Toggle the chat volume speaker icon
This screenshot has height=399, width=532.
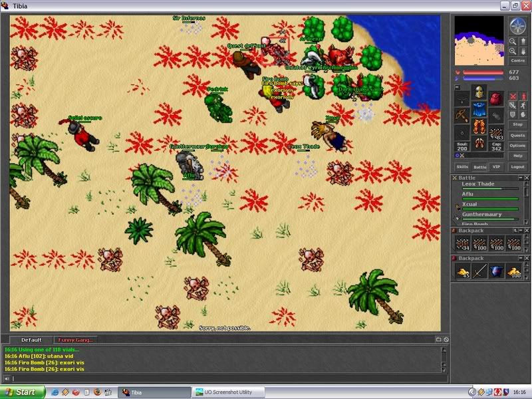click(7, 378)
